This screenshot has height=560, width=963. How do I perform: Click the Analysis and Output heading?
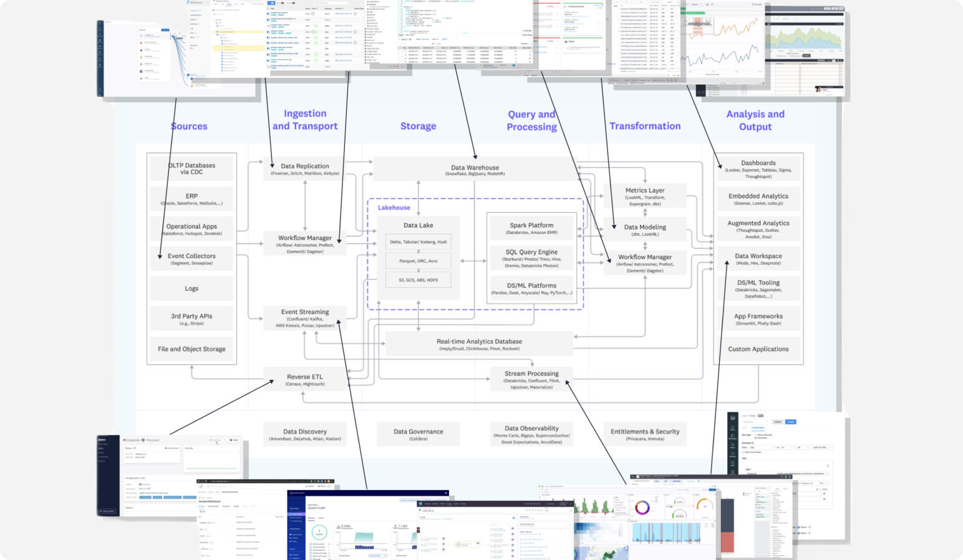click(x=755, y=120)
